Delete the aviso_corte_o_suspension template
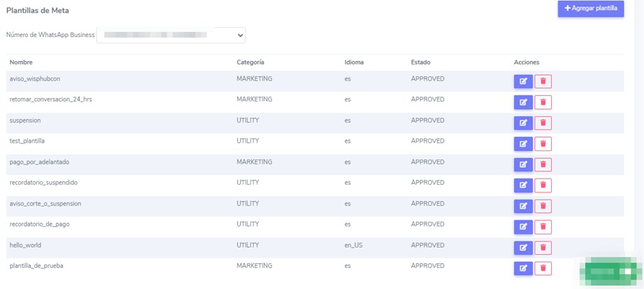The width and height of the screenshot is (644, 289). [543, 206]
